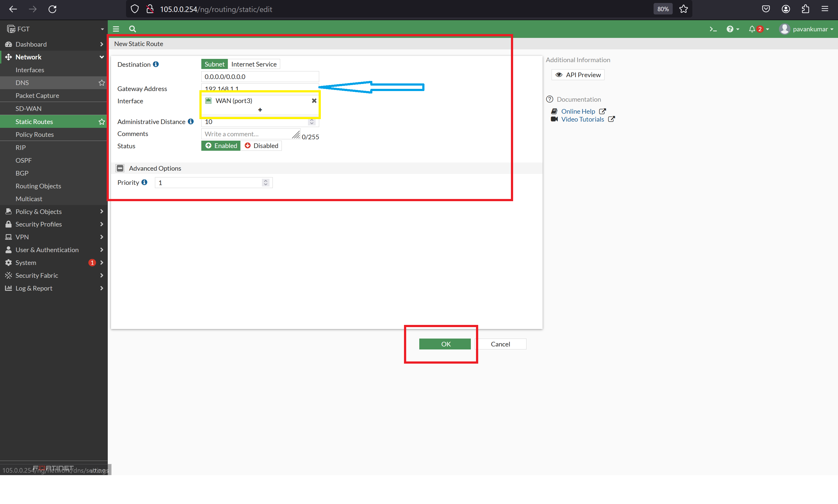Toggle Static Routes favorite star
The width and height of the screenshot is (838, 504).
[x=101, y=122]
